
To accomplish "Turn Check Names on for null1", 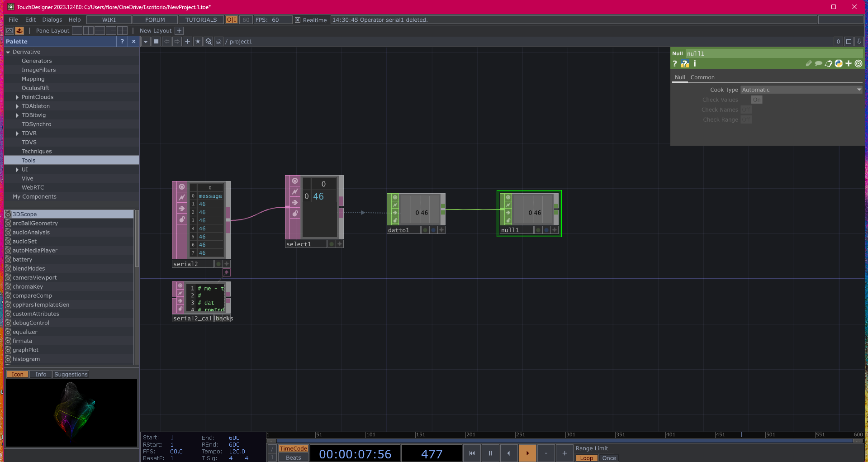I will coord(746,110).
